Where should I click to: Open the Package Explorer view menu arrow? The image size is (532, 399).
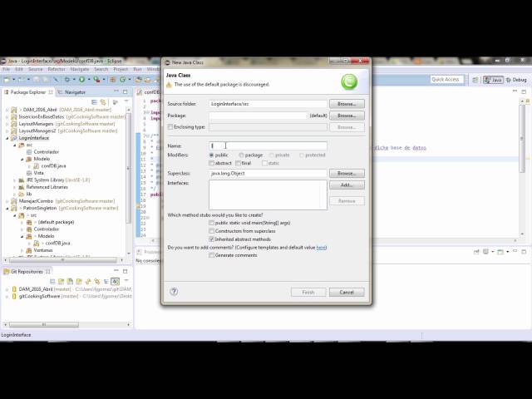[x=126, y=101]
